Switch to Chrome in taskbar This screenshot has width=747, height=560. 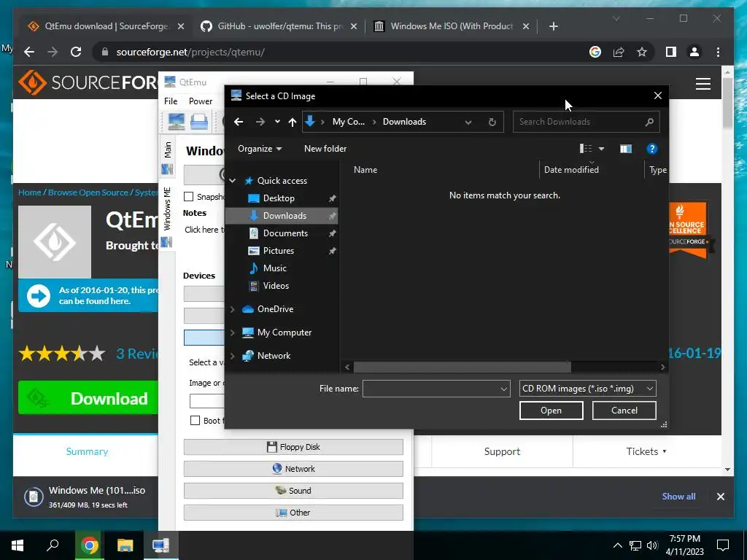pos(89,545)
